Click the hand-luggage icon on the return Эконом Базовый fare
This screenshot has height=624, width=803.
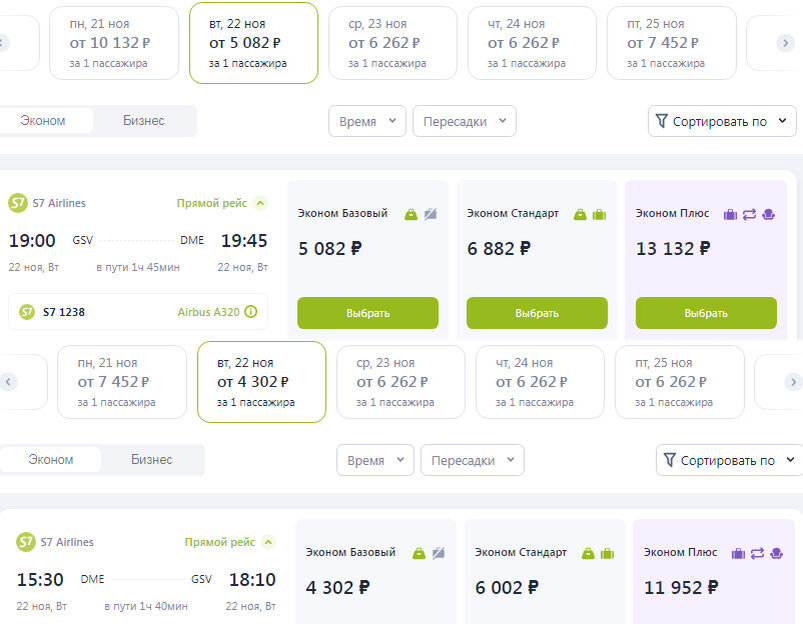419,553
